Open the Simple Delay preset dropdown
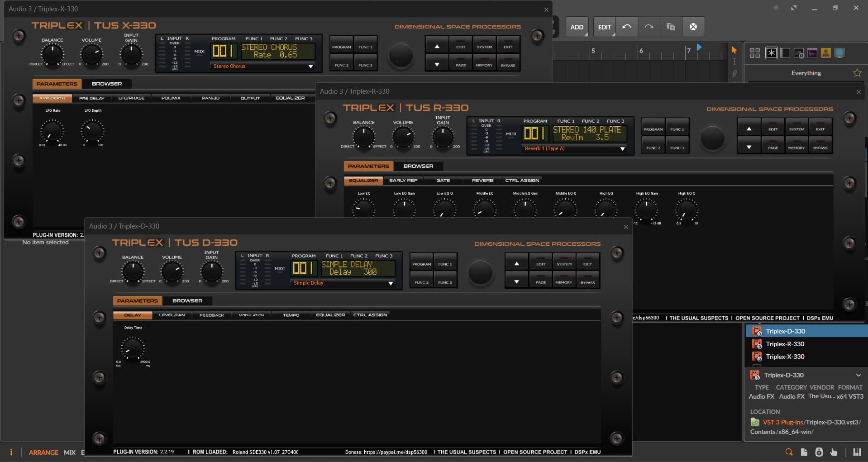868x462 pixels. coord(343,283)
